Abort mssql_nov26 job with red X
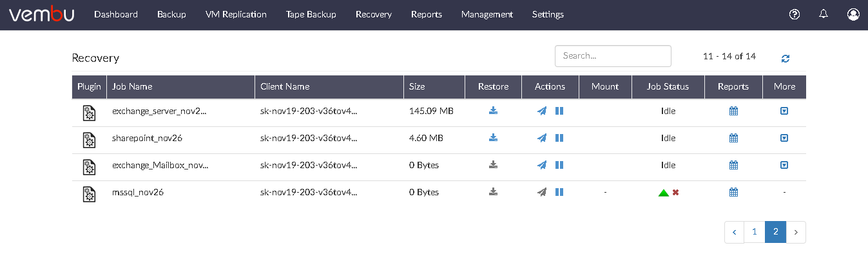The height and width of the screenshot is (270, 868). pyautogui.click(x=675, y=192)
